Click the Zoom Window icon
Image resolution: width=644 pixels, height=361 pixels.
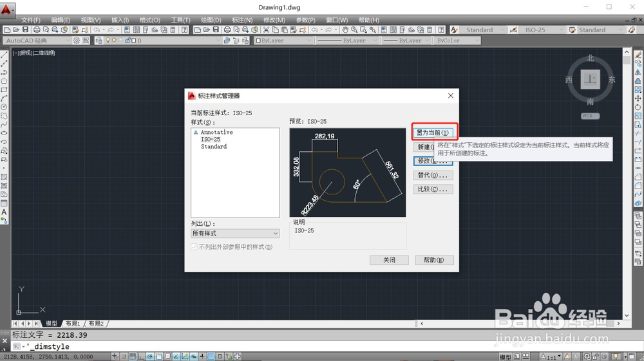point(363,30)
